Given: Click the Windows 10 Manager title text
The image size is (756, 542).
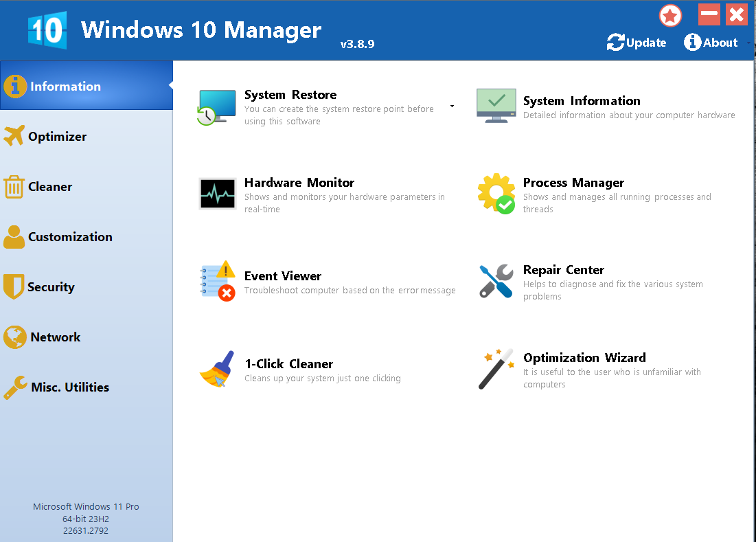Looking at the screenshot, I should coord(201,30).
